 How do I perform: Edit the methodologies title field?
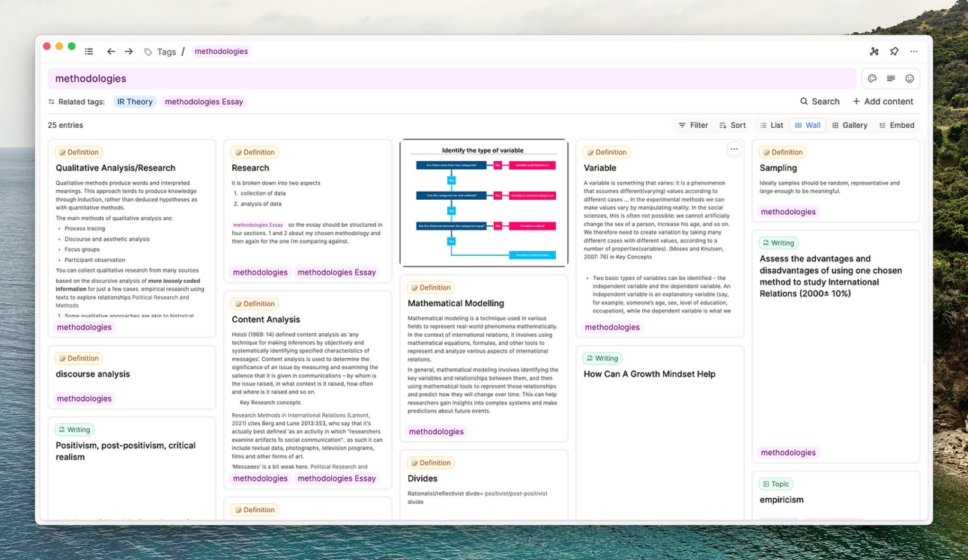tap(452, 79)
